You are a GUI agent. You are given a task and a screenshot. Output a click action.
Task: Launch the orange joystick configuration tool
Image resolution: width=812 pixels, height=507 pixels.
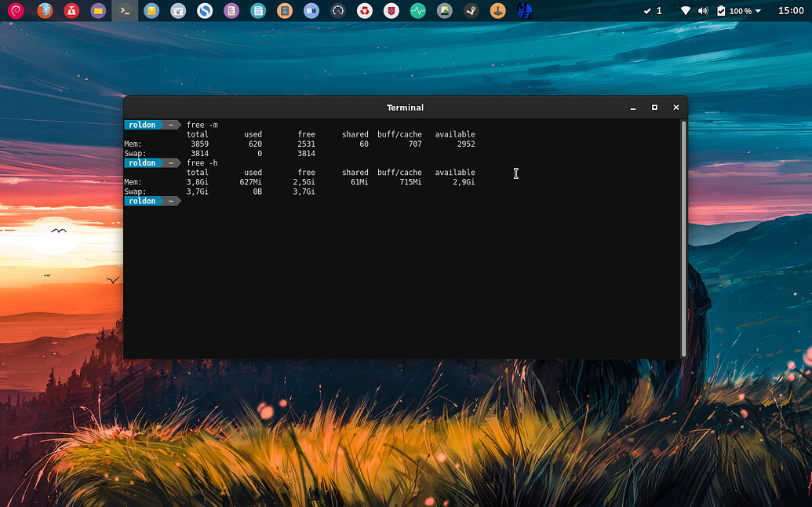coord(497,11)
